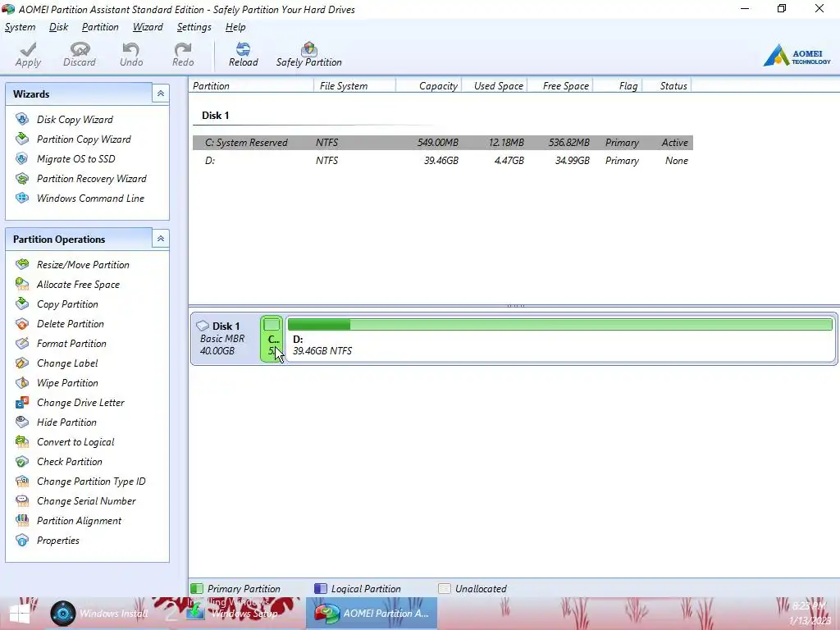The image size is (840, 630).
Task: Collapse the Wizards panel
Action: click(x=160, y=94)
